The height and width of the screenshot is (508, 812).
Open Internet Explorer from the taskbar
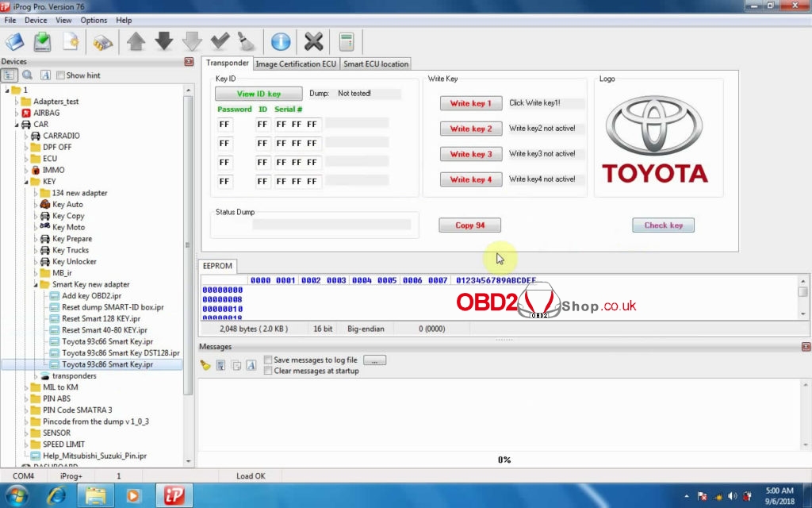point(56,495)
